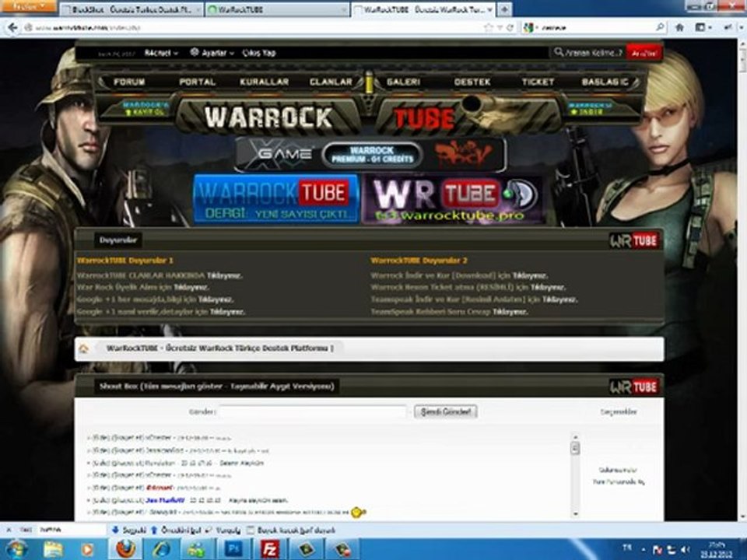Open the CLANLAR navigation item
The image size is (747, 560).
click(331, 82)
